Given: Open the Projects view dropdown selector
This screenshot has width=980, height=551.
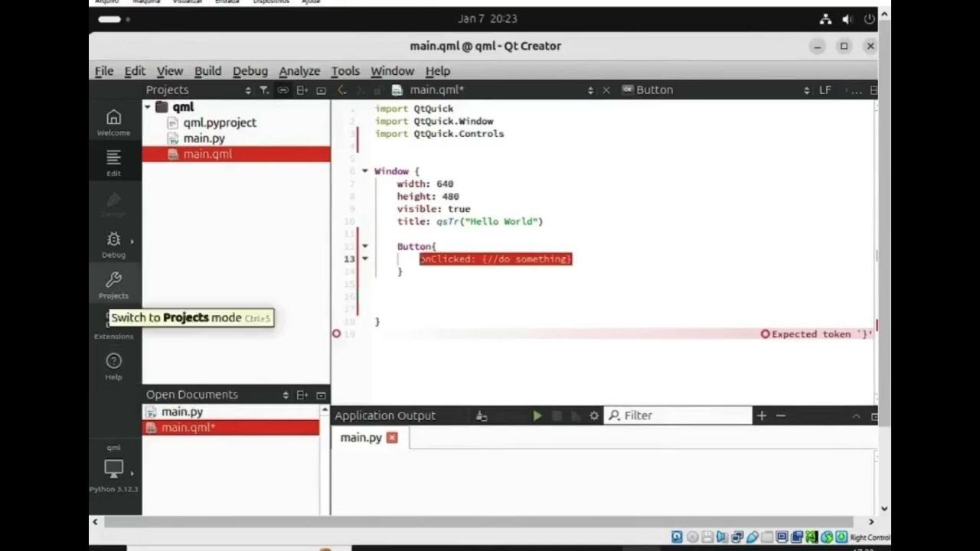Looking at the screenshot, I should (x=247, y=90).
